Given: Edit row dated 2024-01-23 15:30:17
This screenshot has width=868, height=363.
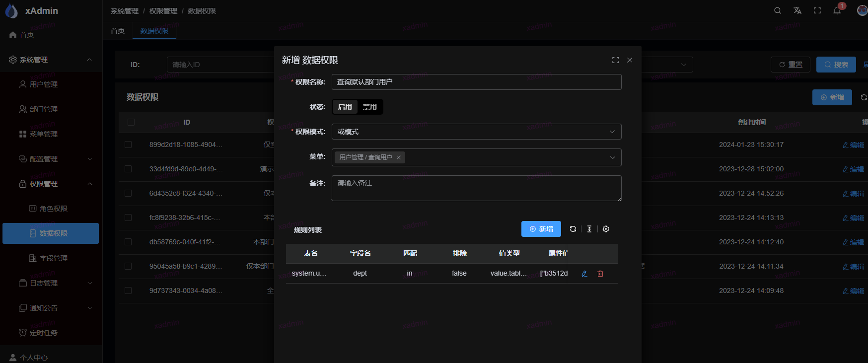Looking at the screenshot, I should click(x=853, y=145).
